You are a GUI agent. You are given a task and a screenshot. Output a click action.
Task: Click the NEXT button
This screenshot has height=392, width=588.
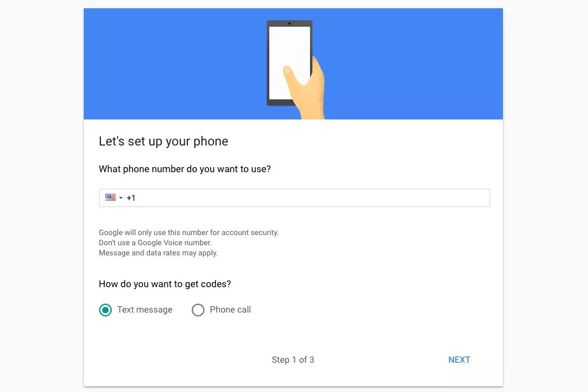(x=459, y=360)
